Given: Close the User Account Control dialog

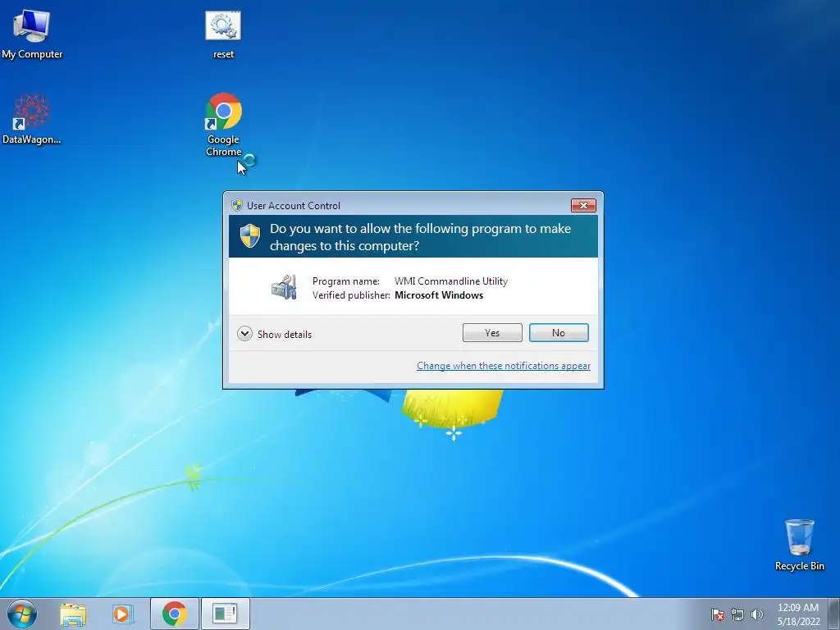Looking at the screenshot, I should pyautogui.click(x=583, y=205).
